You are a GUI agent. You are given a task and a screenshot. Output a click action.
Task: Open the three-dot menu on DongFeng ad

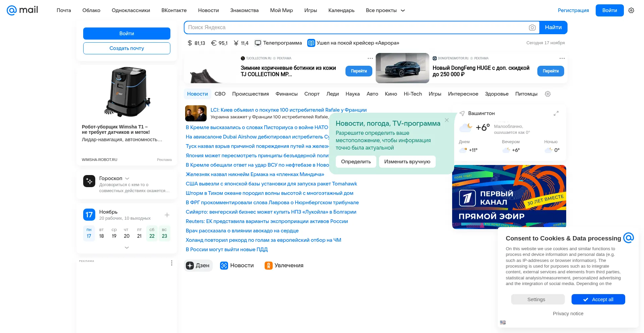(x=562, y=58)
